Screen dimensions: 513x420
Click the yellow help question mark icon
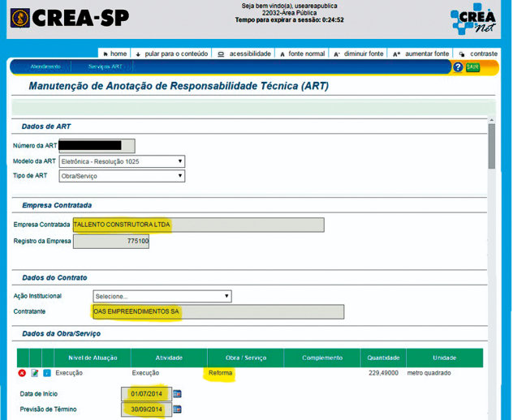(x=458, y=67)
